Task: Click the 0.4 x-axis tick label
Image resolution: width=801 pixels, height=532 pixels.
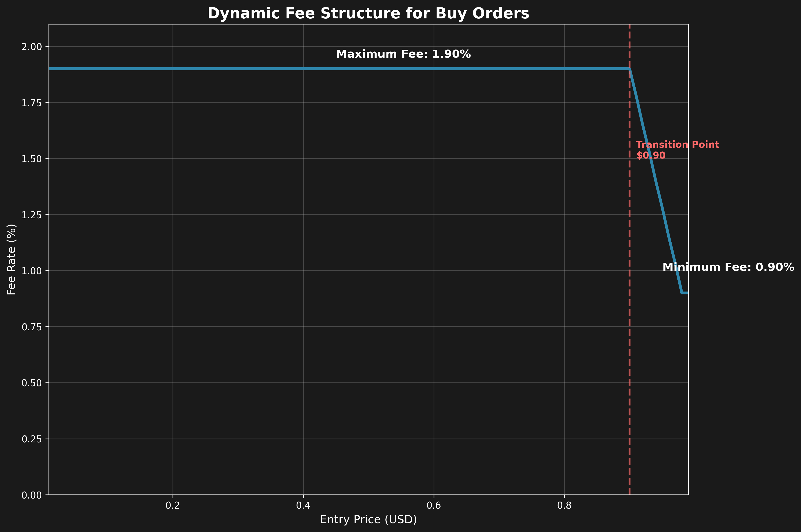Action: click(303, 506)
